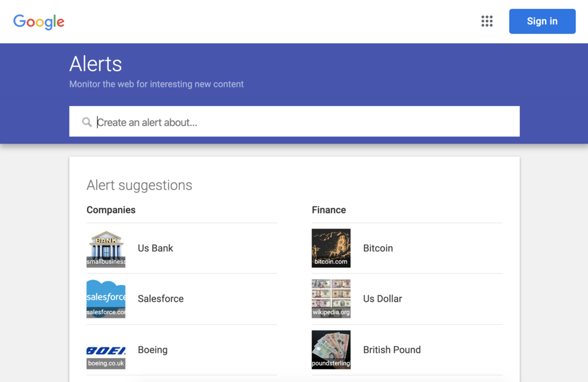
Task: Select the British Pound alert suggestion
Action: pos(392,350)
